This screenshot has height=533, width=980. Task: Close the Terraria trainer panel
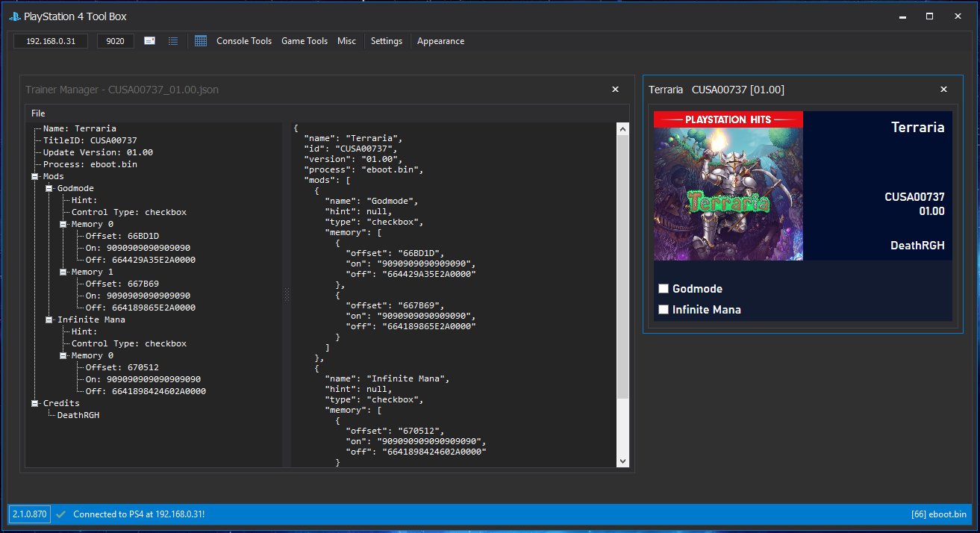coord(943,90)
